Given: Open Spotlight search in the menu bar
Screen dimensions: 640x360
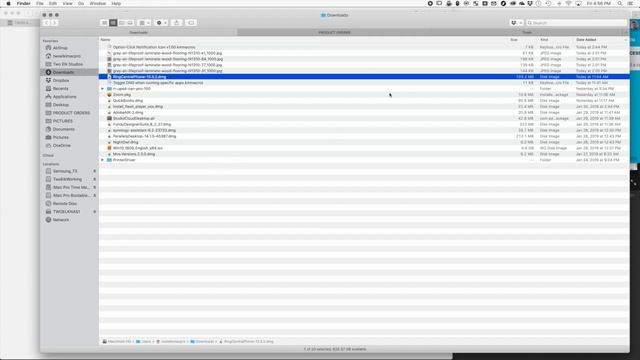Looking at the screenshot, I should pos(620,3).
